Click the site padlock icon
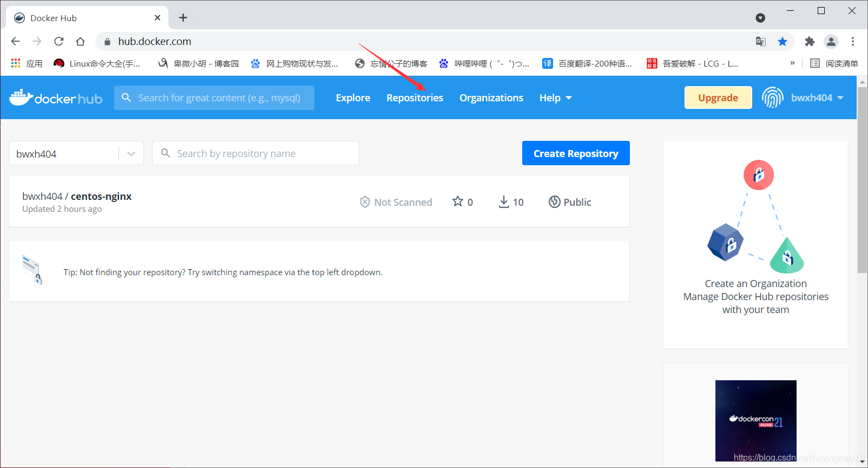This screenshot has width=868, height=468. pos(107,42)
